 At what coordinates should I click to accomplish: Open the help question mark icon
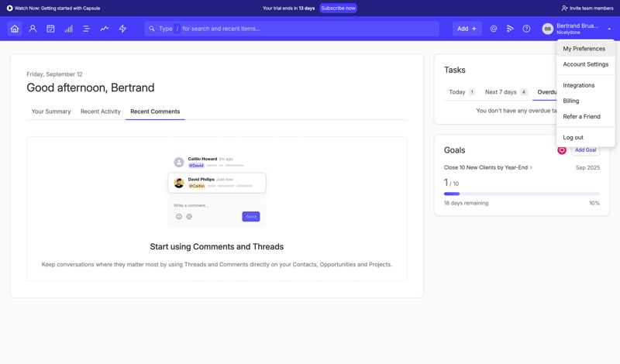(526, 29)
